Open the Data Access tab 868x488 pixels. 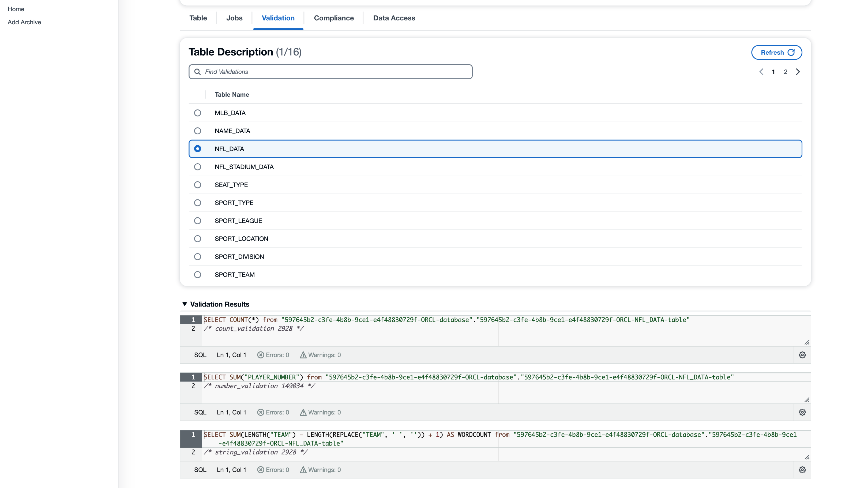pos(394,18)
